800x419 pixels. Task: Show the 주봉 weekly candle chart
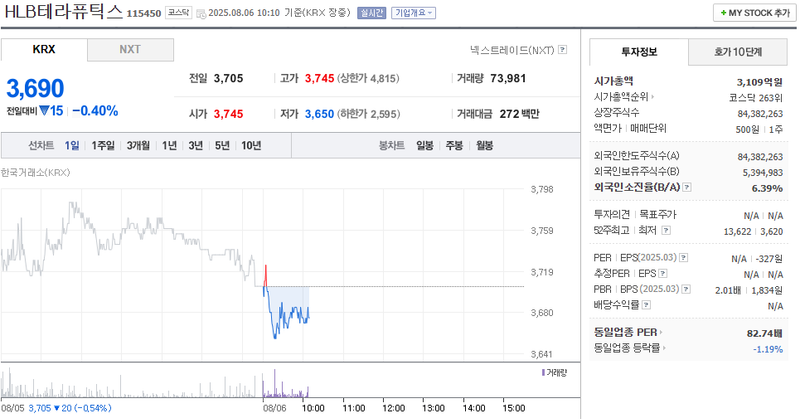[x=454, y=145]
